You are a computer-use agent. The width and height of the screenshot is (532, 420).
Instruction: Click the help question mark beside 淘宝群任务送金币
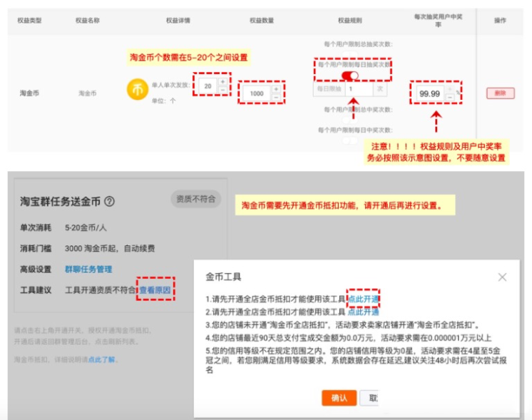[109, 202]
